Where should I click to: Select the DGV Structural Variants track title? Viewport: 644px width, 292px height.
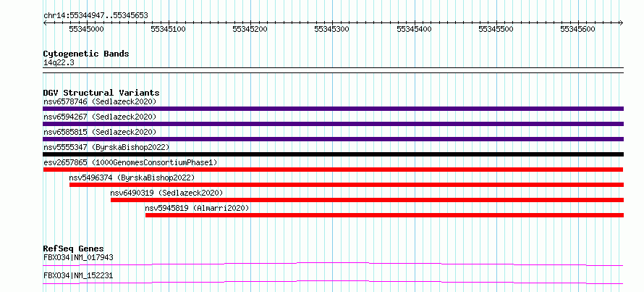tap(101, 93)
